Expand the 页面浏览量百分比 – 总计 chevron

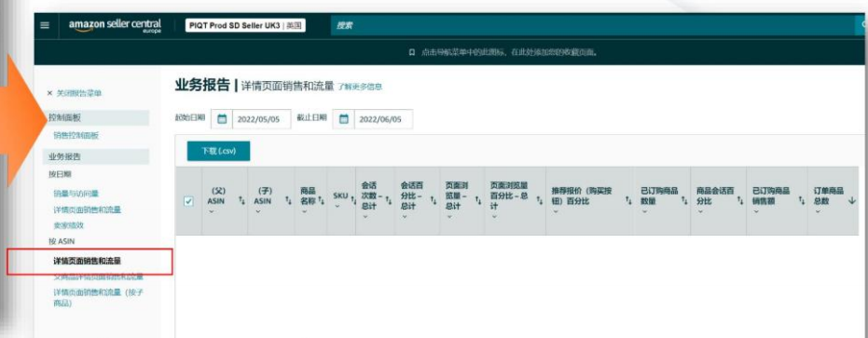(494, 217)
